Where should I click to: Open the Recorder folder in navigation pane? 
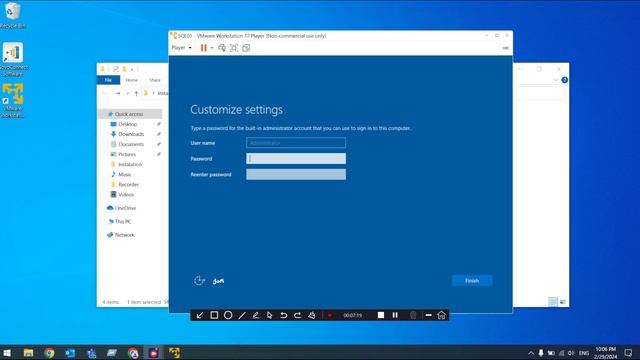tap(128, 184)
